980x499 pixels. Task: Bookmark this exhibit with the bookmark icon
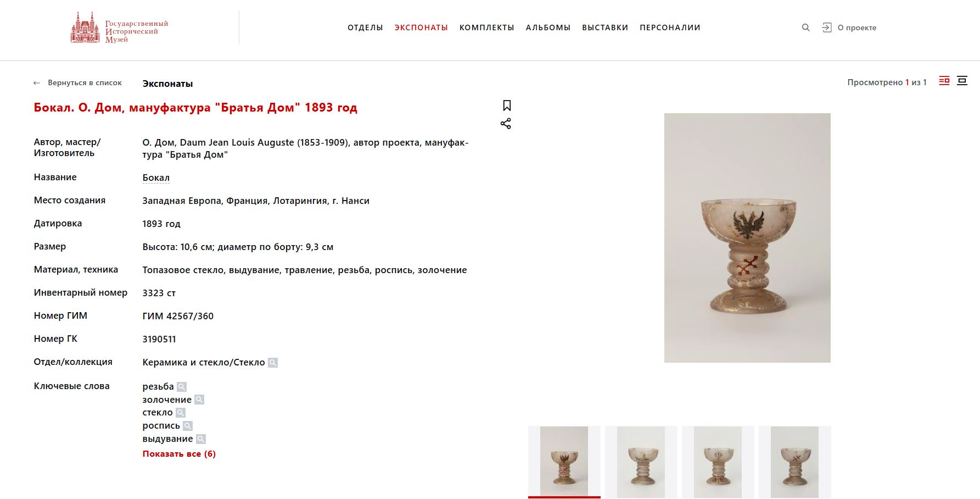507,106
